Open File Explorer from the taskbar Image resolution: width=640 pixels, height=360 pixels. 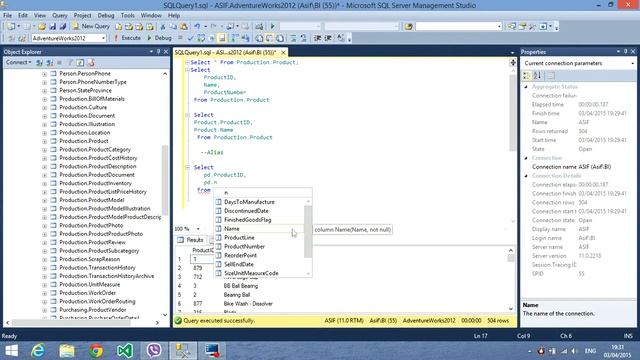tap(67, 350)
